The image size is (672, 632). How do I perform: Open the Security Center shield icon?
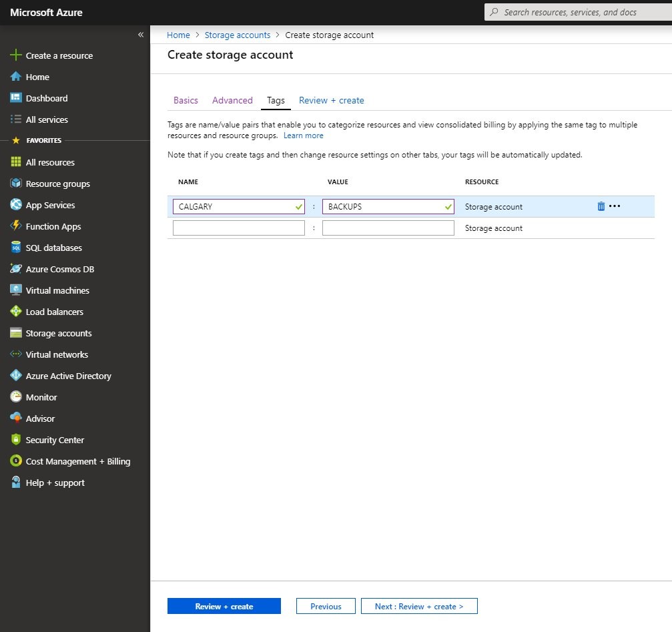(x=16, y=440)
